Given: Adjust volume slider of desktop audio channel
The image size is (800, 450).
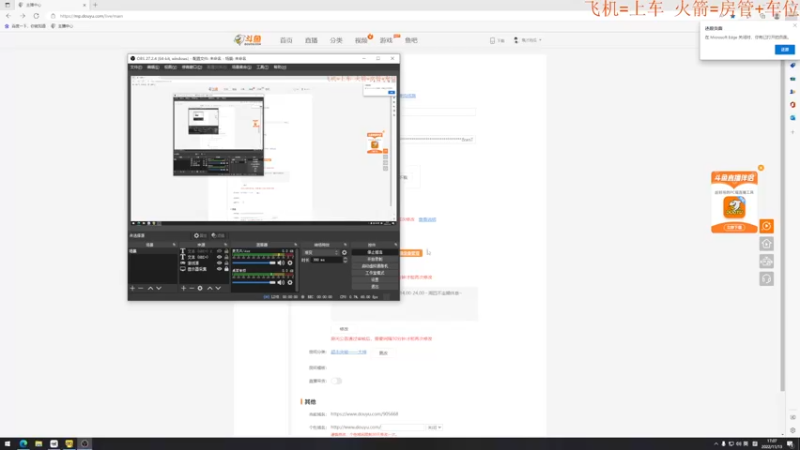Looking at the screenshot, I should tap(254, 282).
